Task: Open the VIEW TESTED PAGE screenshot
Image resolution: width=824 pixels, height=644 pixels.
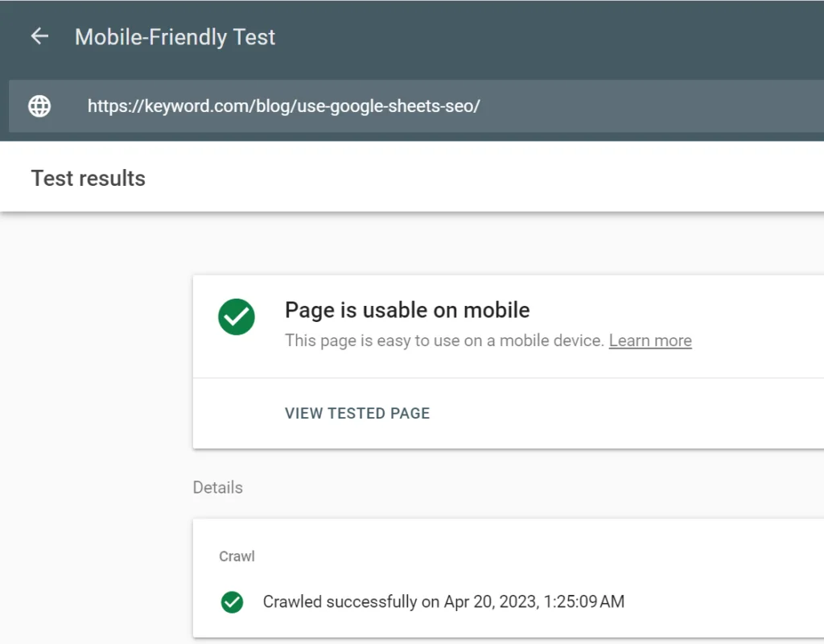Action: (x=356, y=413)
